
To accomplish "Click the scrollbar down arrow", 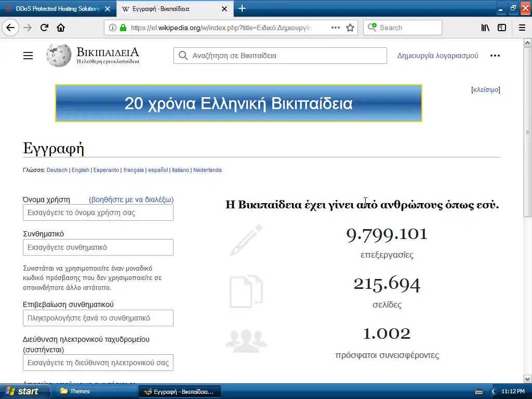I will pyautogui.click(x=528, y=379).
